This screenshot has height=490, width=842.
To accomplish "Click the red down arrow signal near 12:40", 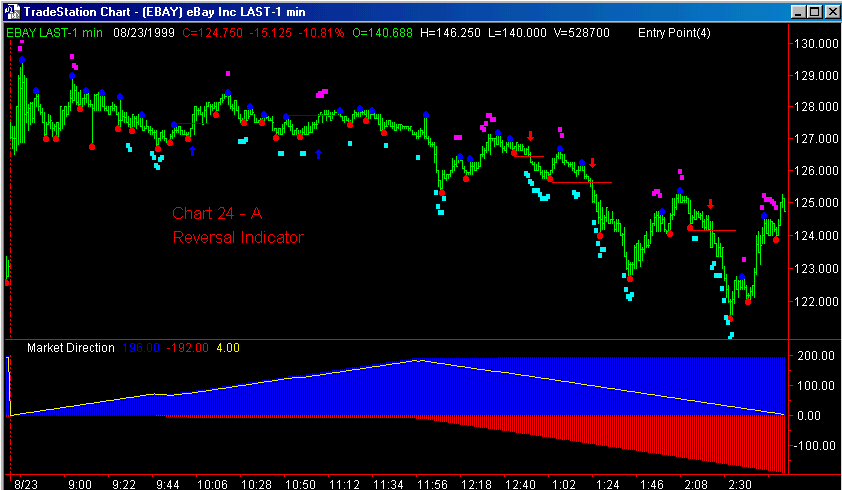I will click(x=531, y=136).
